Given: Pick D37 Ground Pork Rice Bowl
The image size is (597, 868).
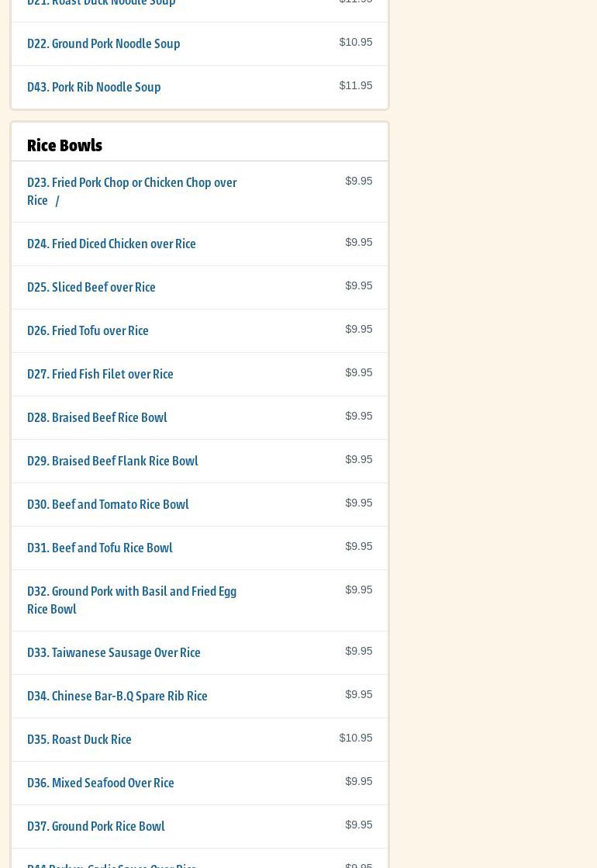Looking at the screenshot, I should point(96,826).
